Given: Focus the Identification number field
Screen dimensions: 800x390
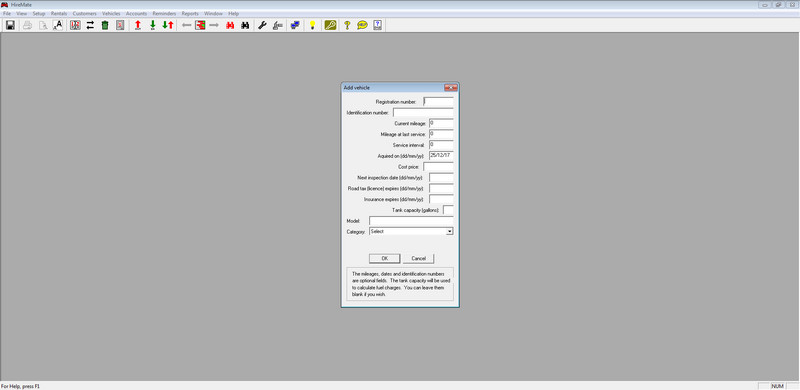Looking at the screenshot, I should tap(423, 112).
